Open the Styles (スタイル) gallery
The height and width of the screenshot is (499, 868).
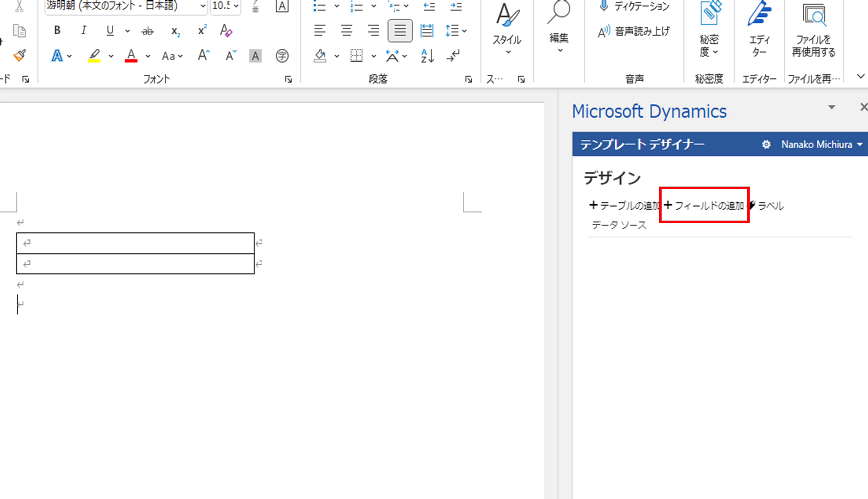(507, 29)
